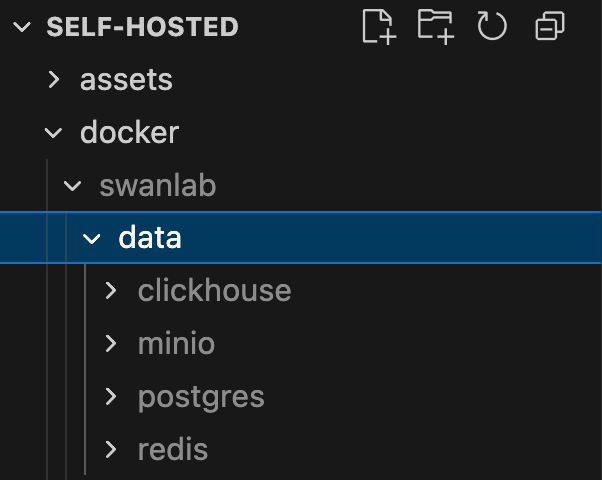Screen dimensions: 602x480
Task: Expand the assets folder chevron
Action: coord(55,80)
